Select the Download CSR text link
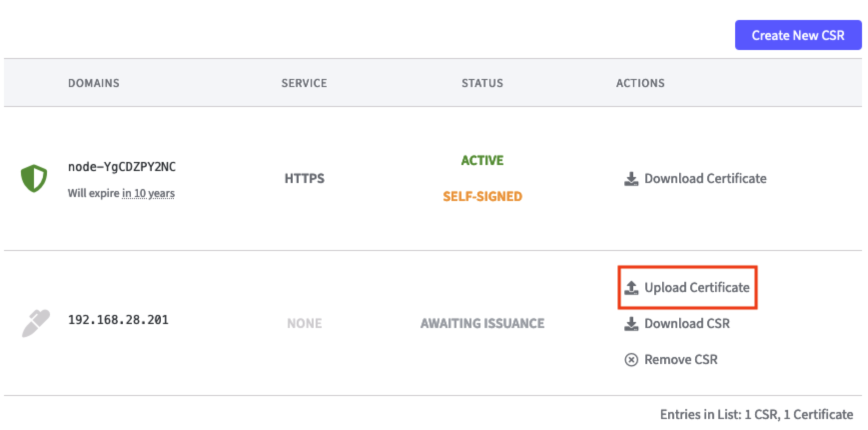This screenshot has height=430, width=868. (687, 323)
